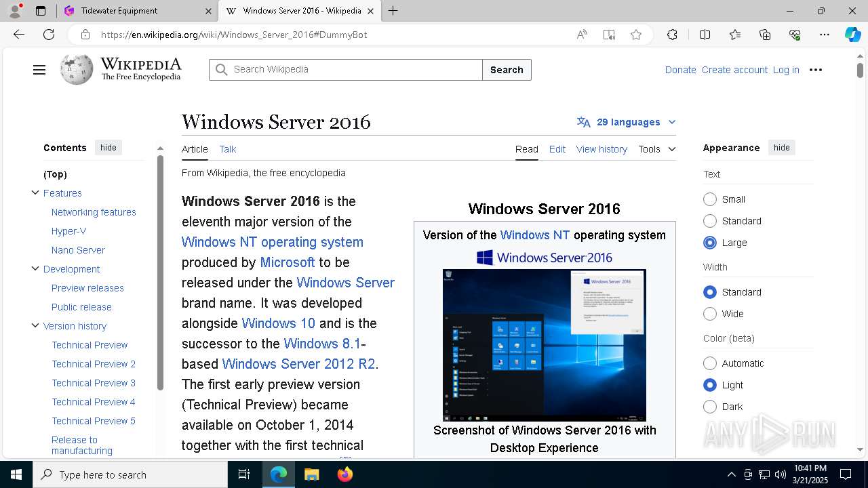The width and height of the screenshot is (868, 488).
Task: Open Task View on the taskbar
Action: 244,474
